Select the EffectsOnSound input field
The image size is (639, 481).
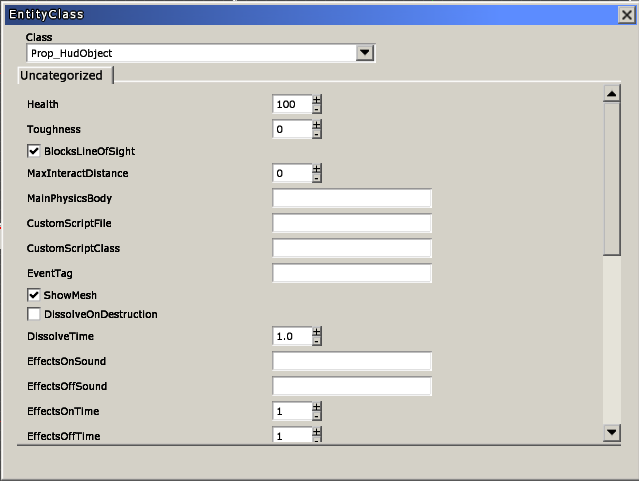click(351, 361)
